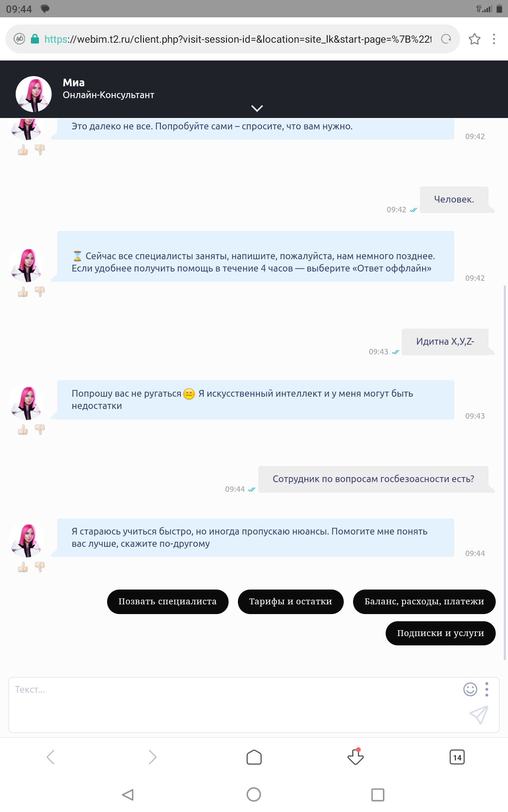
Task: Tap the send message paper plane icon
Action: click(479, 715)
